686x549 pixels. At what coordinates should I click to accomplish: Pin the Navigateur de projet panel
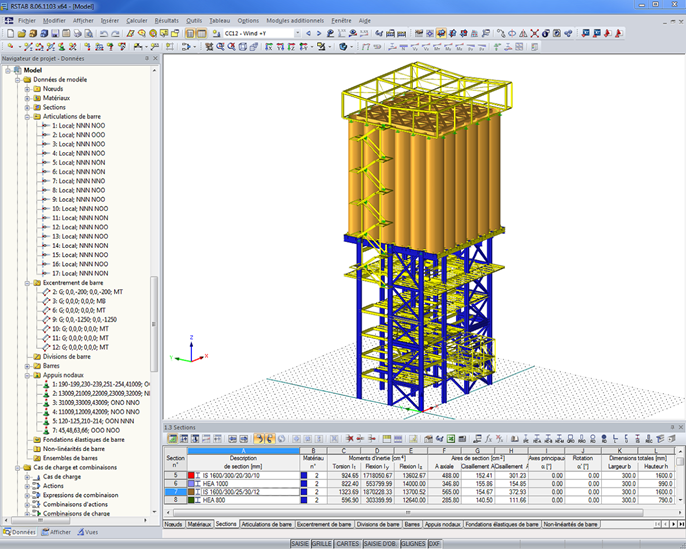point(145,59)
